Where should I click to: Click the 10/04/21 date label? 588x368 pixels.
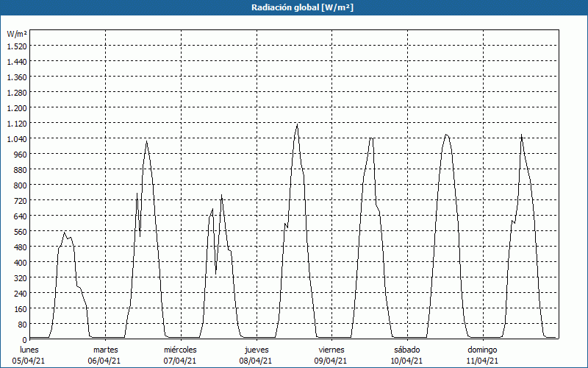[407, 361]
